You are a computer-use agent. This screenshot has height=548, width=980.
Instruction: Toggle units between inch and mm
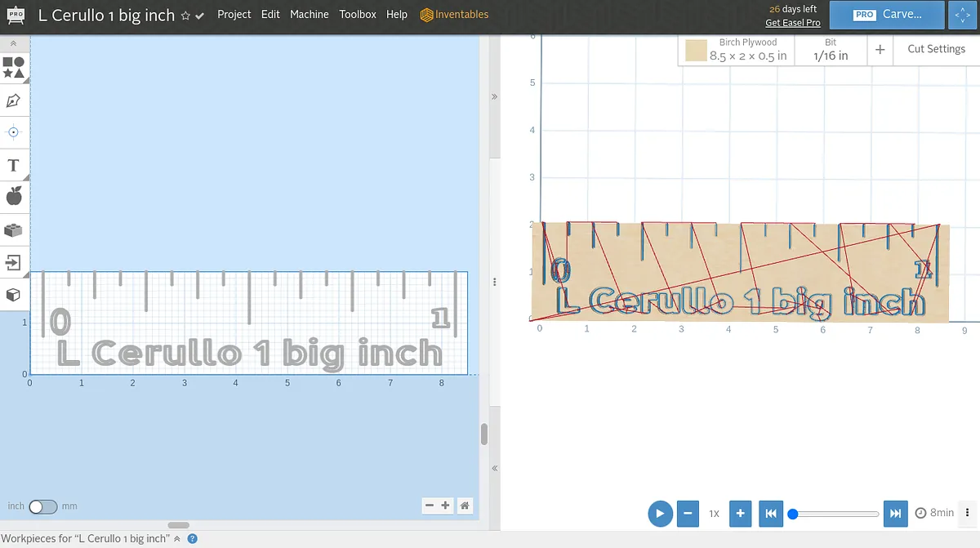(42, 506)
